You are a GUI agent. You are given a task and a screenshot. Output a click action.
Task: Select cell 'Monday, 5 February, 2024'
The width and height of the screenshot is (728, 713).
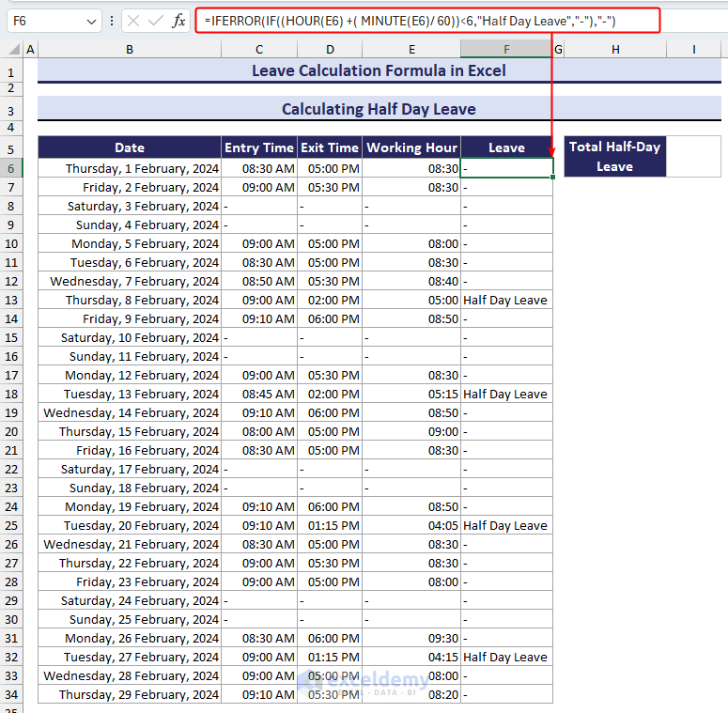click(x=130, y=243)
